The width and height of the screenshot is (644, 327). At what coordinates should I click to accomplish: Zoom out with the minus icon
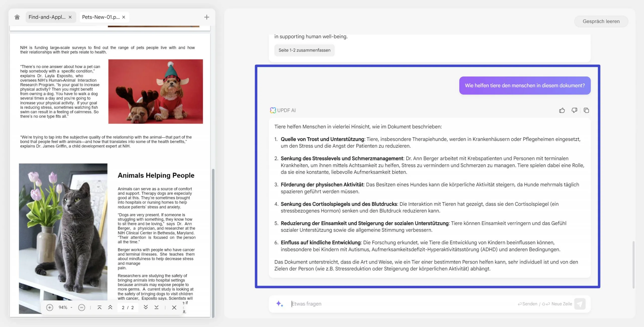click(x=82, y=307)
